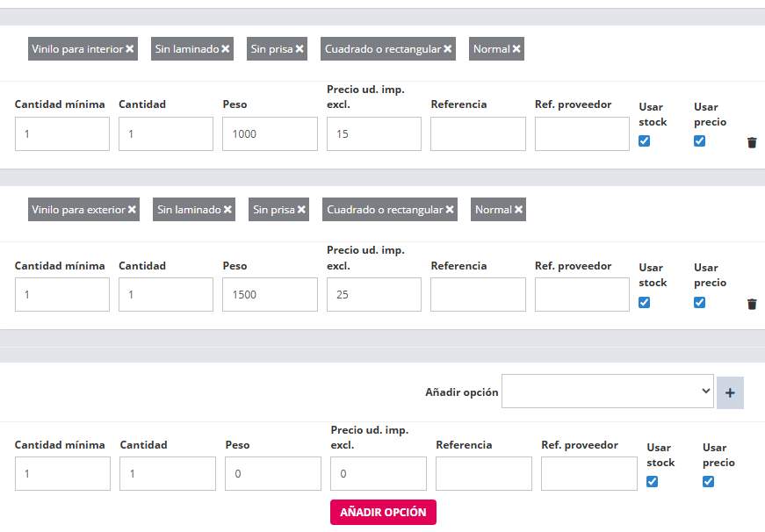Open the 'Añadir opción' dropdown
The width and height of the screenshot is (765, 532).
pos(608,392)
